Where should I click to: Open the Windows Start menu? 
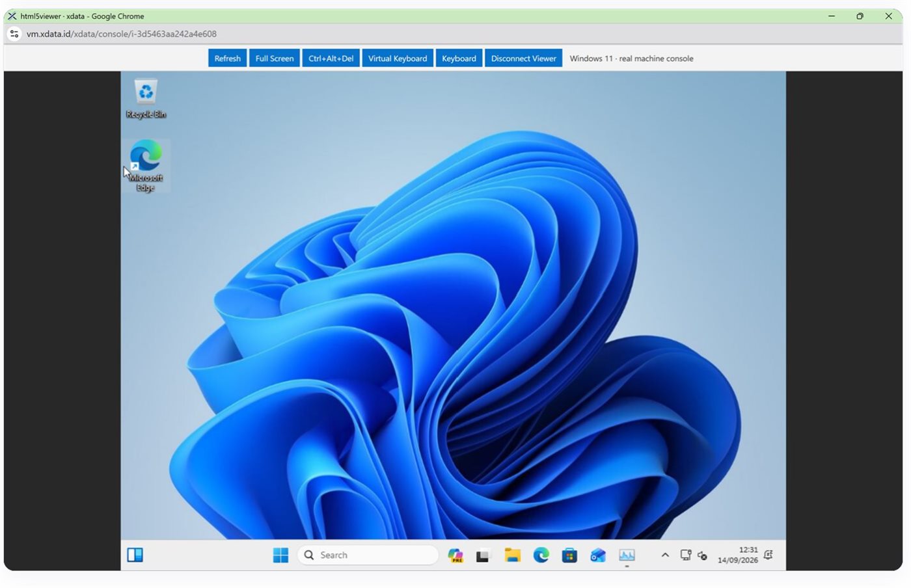tap(280, 555)
